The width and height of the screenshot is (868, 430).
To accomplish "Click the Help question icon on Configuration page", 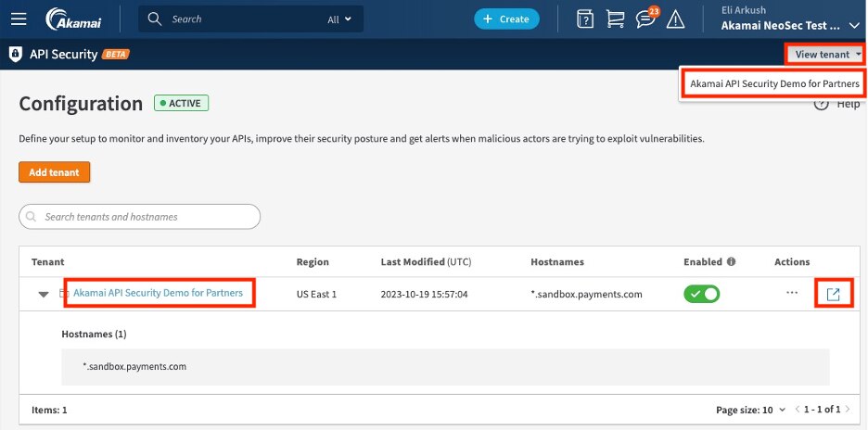I will (821, 104).
